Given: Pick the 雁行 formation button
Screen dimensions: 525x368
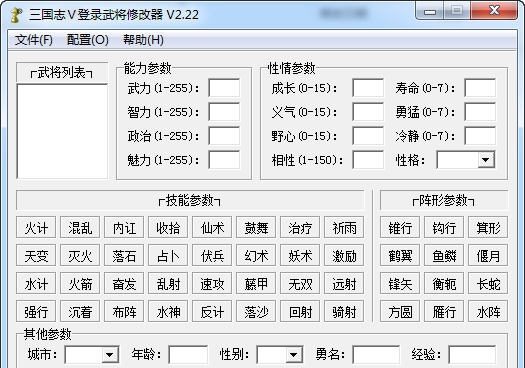Looking at the screenshot, I should 444,311.
